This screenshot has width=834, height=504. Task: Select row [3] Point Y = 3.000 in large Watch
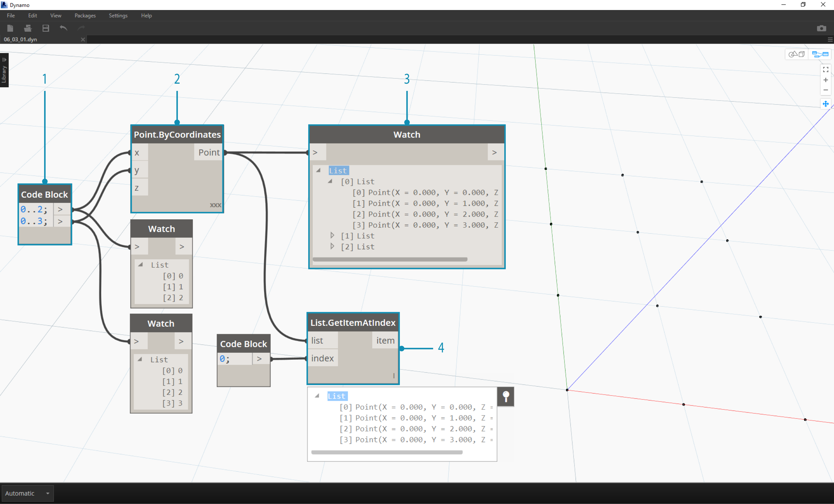coord(425,225)
